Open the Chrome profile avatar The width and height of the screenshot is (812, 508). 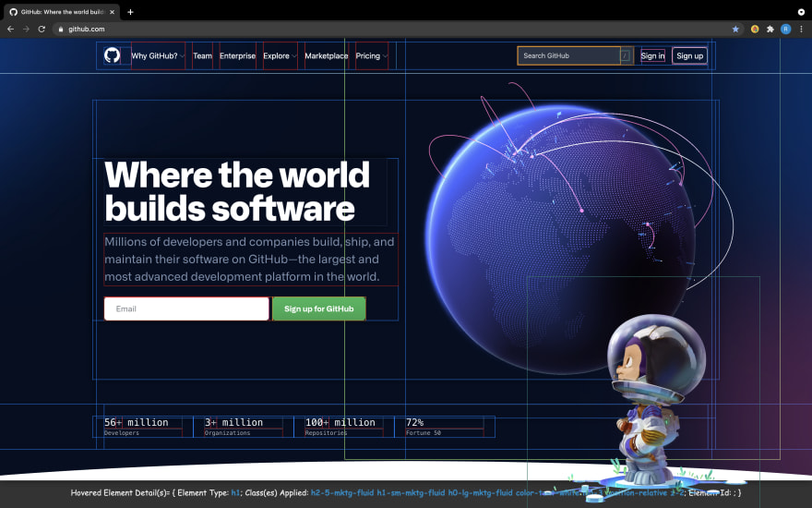point(785,29)
